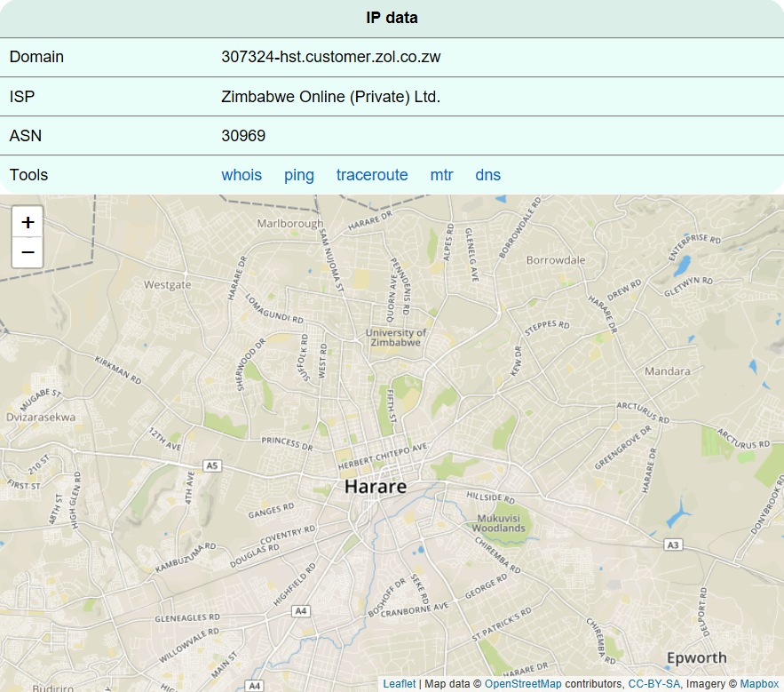Click the Dvizarasekwa label on map
The image size is (784, 692).
click(41, 418)
